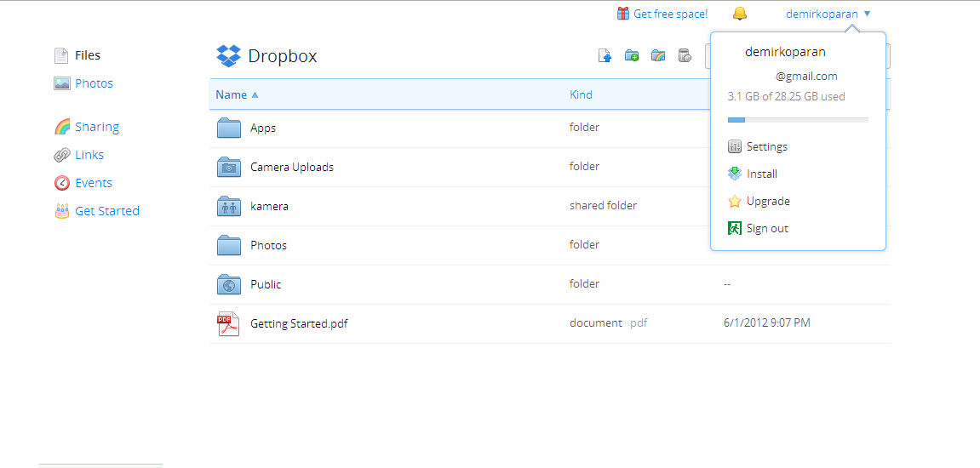Click the Upload file icon

tap(605, 56)
